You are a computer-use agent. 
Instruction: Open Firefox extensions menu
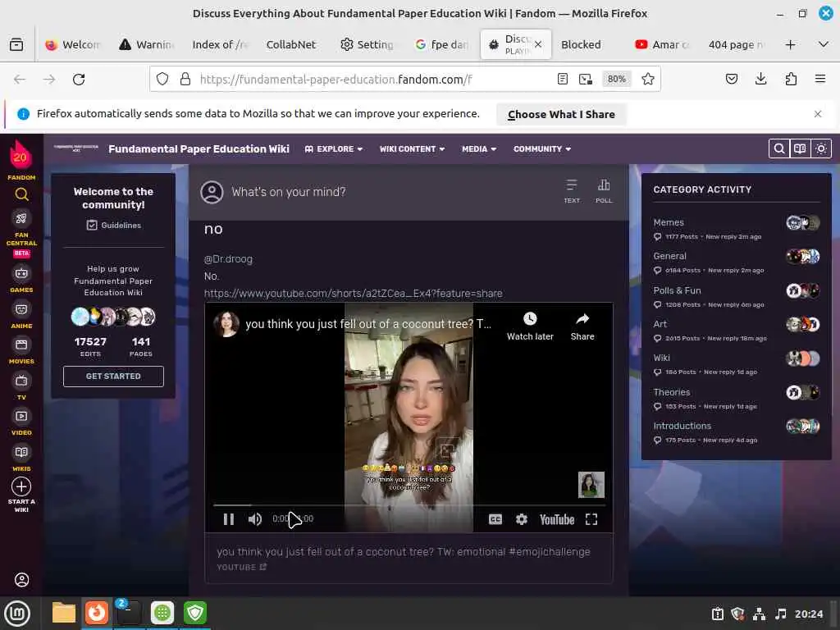click(x=791, y=80)
